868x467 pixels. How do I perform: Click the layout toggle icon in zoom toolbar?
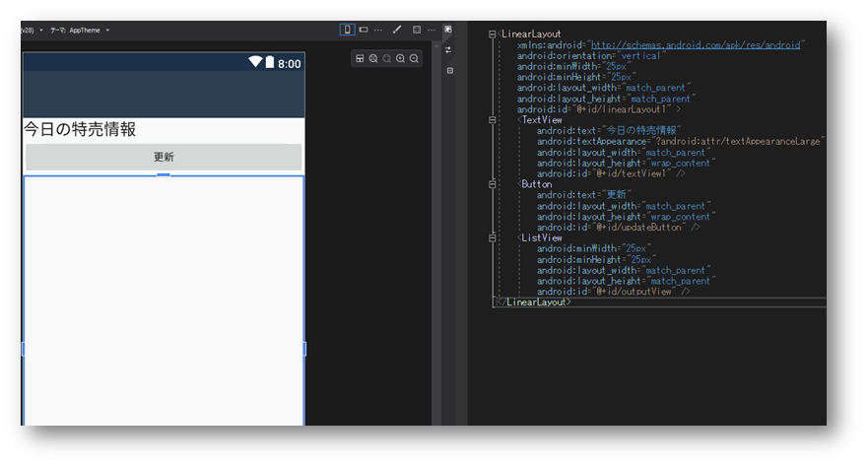[x=360, y=59]
